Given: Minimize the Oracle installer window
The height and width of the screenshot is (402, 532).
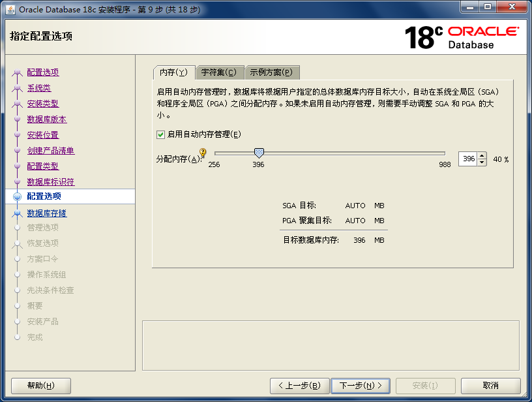Looking at the screenshot, I should [470, 7].
